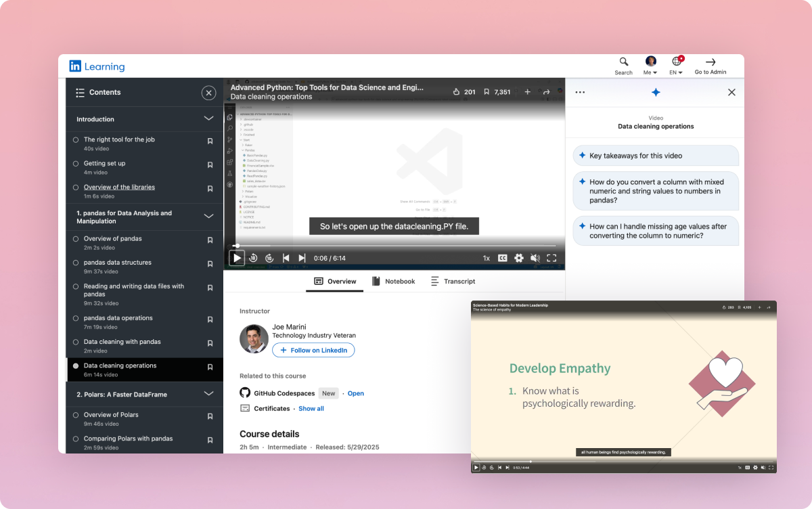Switch to the Notebook tab
The width and height of the screenshot is (812, 509).
(x=393, y=282)
